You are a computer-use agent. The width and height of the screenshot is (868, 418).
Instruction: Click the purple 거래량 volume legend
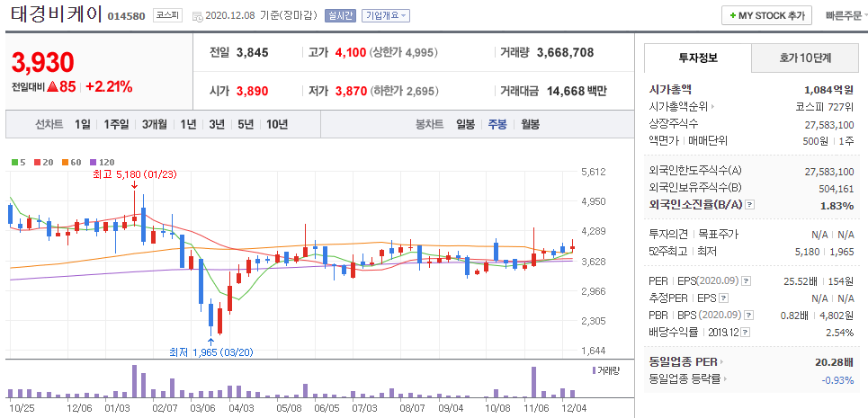[x=605, y=370]
